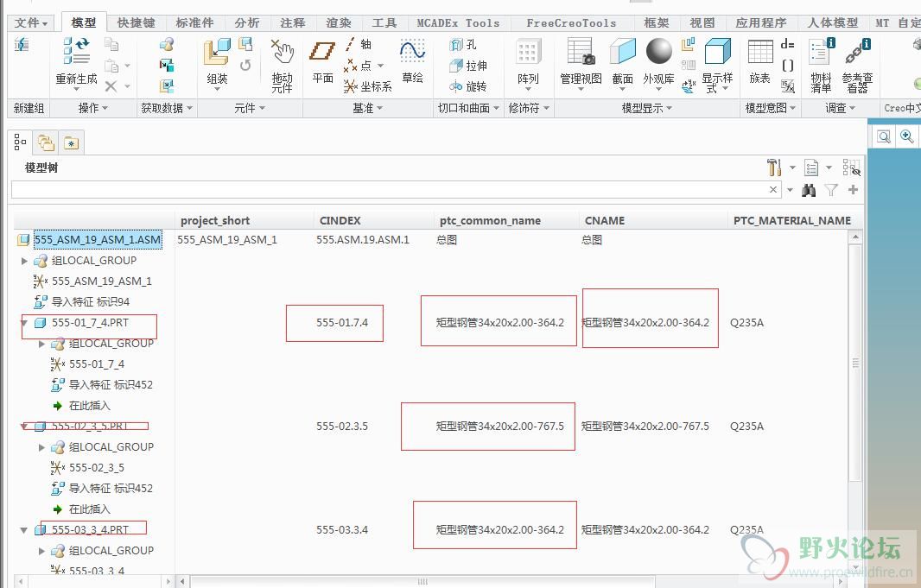Click the funnel filter icon in model tree

pyautogui.click(x=830, y=190)
